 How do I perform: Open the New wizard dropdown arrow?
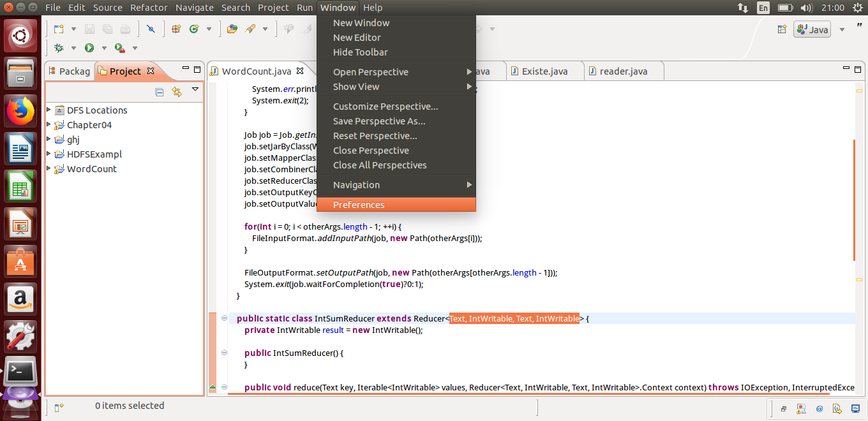click(73, 29)
